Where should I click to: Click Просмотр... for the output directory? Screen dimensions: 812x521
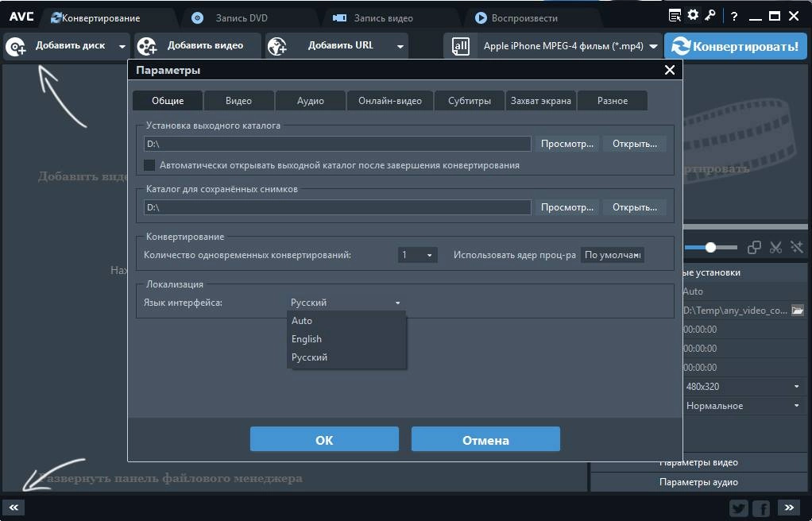point(567,144)
